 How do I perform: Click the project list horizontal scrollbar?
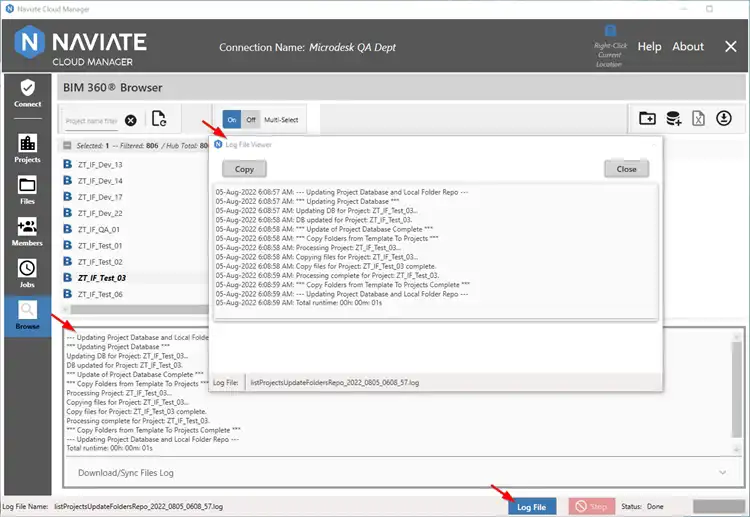(x=139, y=309)
